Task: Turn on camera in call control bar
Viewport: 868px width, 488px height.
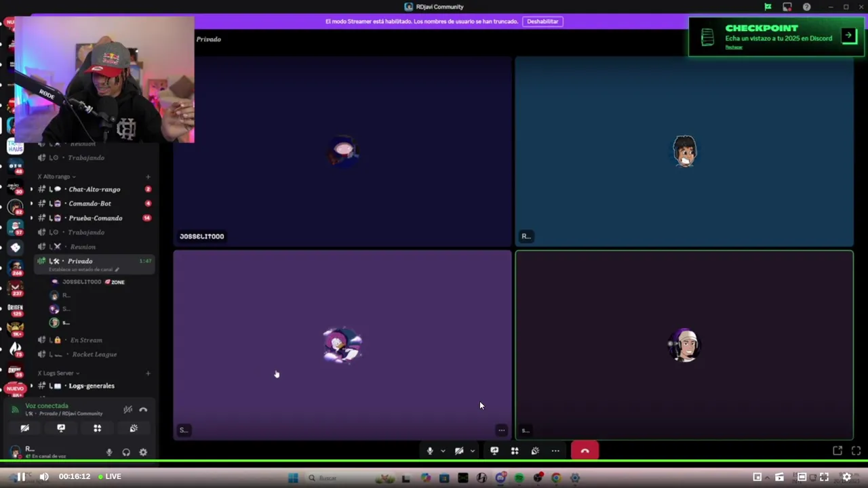Action: coord(459,451)
